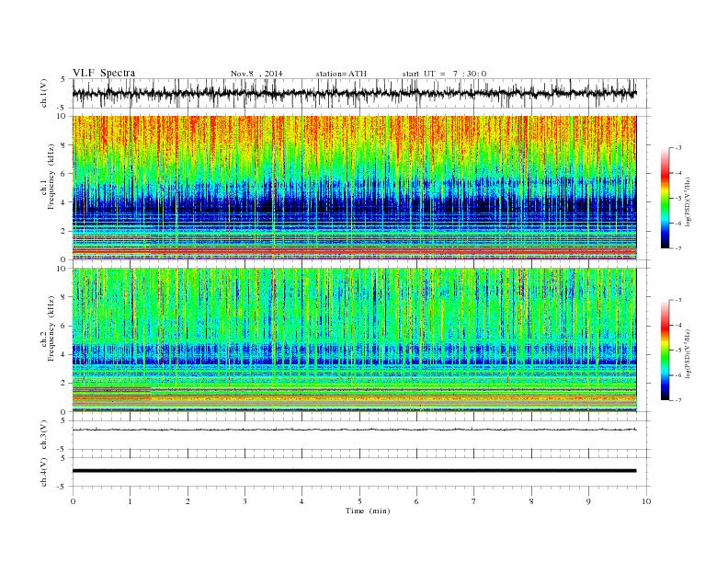Click the "8" kHz tick of ch.1 spectrogram
Viewport: 728px width, 563px height.
tap(64, 145)
